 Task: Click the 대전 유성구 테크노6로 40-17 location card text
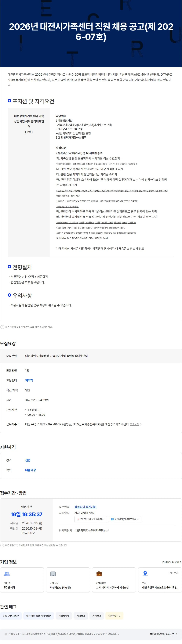(160, 588)
